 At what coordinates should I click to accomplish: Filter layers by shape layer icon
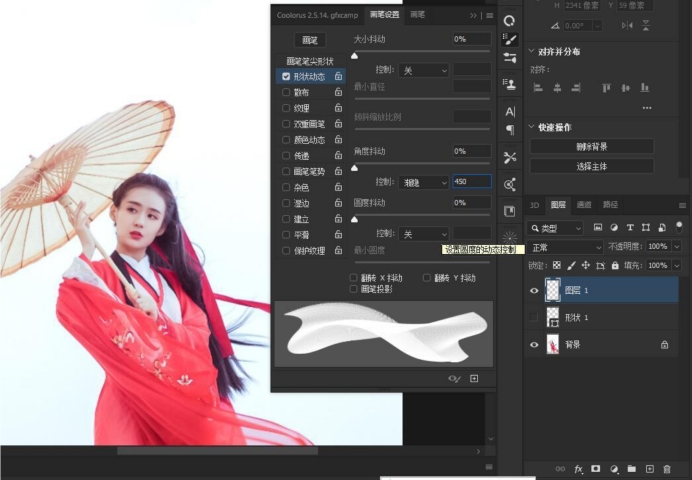point(646,228)
